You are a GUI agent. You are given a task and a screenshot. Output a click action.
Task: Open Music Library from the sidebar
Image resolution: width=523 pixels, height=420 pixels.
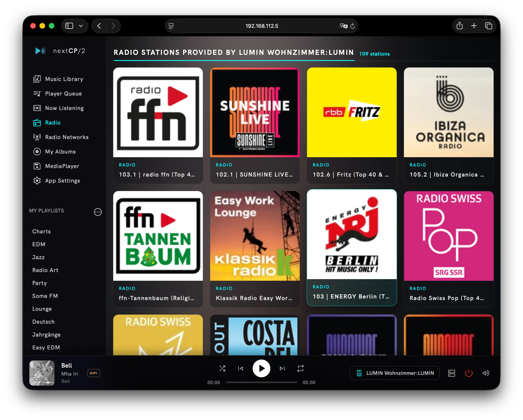tap(64, 79)
